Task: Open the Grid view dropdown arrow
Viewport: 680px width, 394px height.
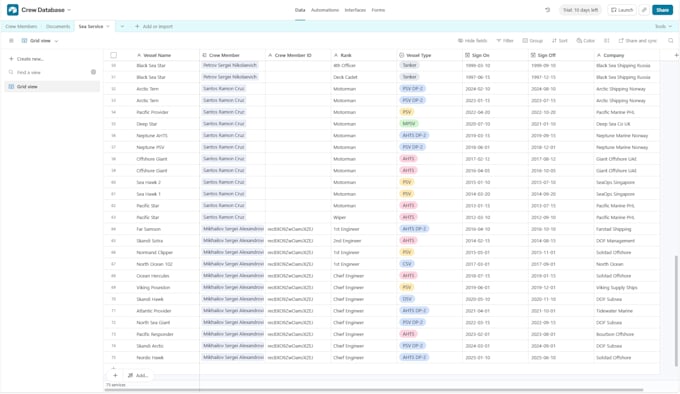Action: [56, 41]
